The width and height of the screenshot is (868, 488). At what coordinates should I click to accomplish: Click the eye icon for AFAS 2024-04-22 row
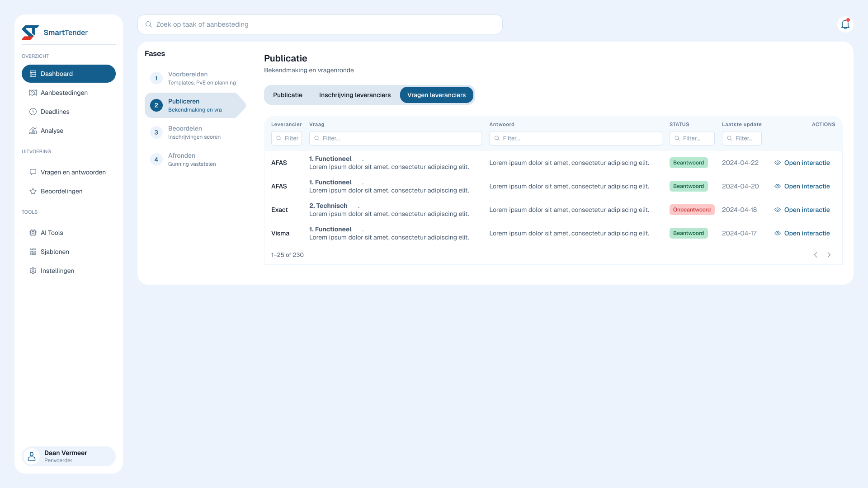point(778,163)
